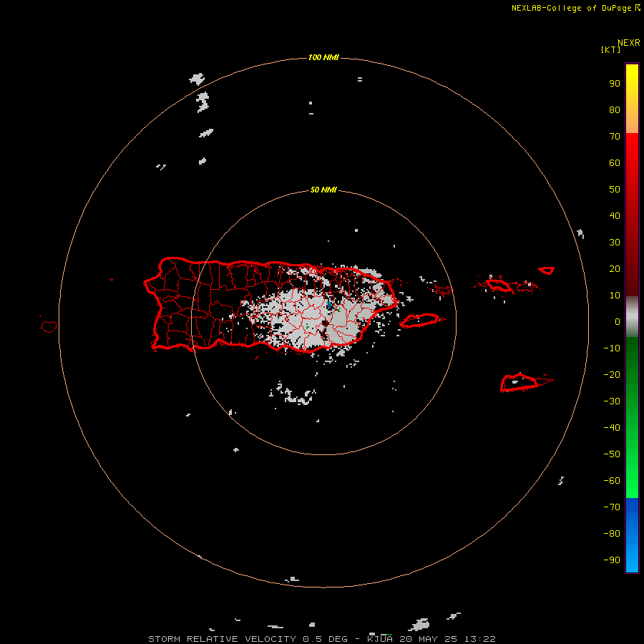
Task: Select the 60 value on the velocity scale
Action: click(615, 162)
